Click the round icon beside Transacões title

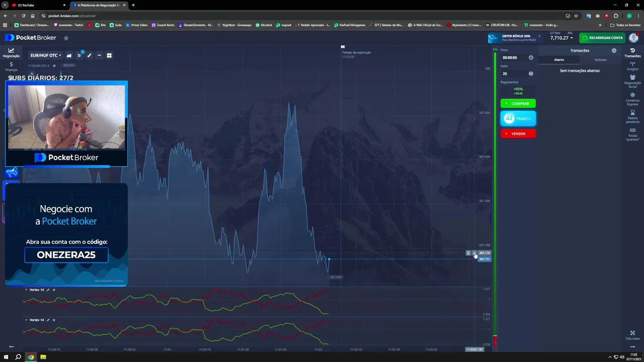pyautogui.click(x=614, y=50)
